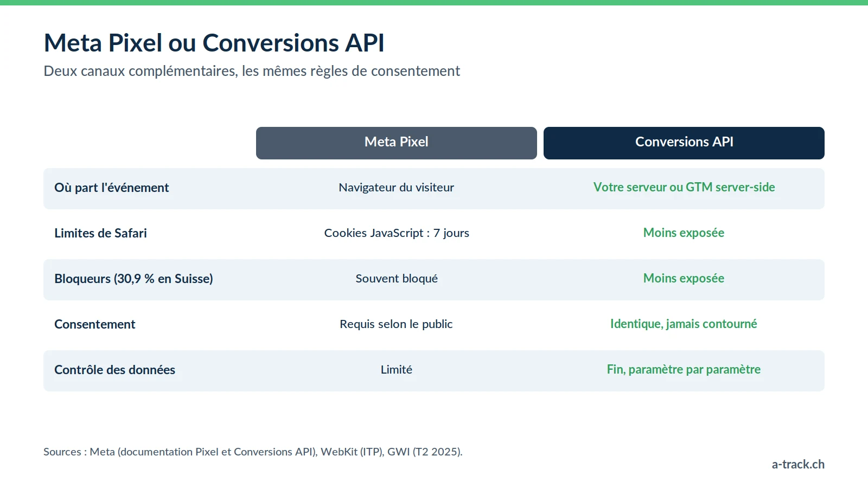This screenshot has height=488, width=868.
Task: Select the subtitle about deux canaux complémentaires
Action: coord(252,71)
